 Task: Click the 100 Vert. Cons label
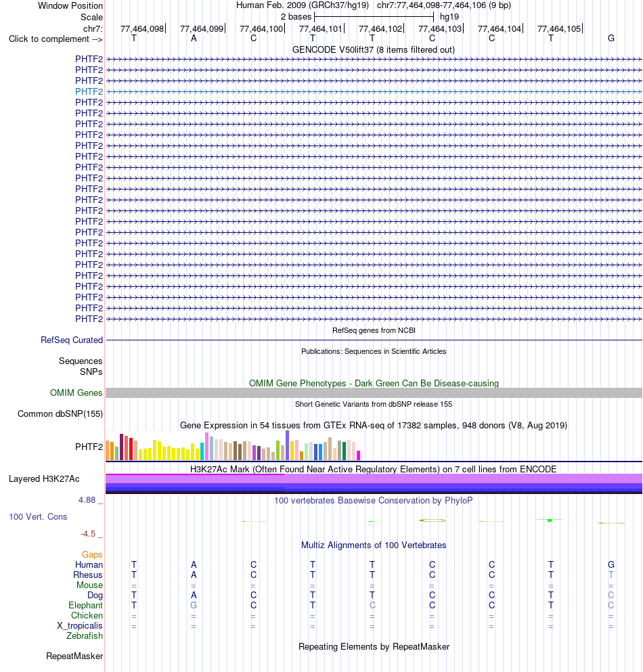point(38,516)
